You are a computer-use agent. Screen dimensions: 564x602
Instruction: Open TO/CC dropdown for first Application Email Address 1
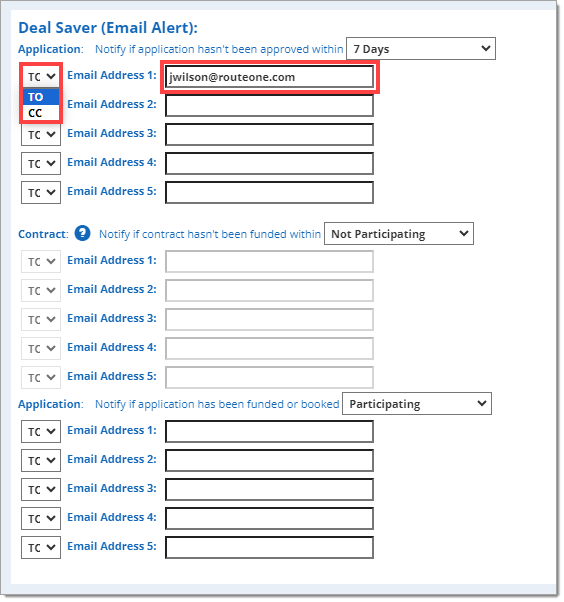(x=41, y=77)
